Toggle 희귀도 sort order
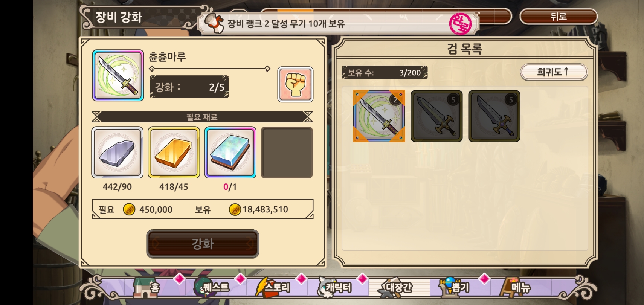644x305 pixels. 554,72
